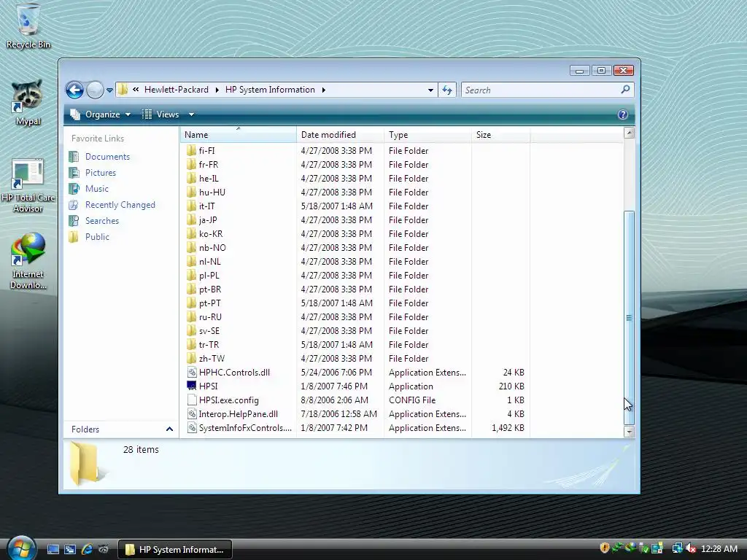747x560 pixels.
Task: Click the 12:28 AM taskbar clock
Action: coord(719,548)
